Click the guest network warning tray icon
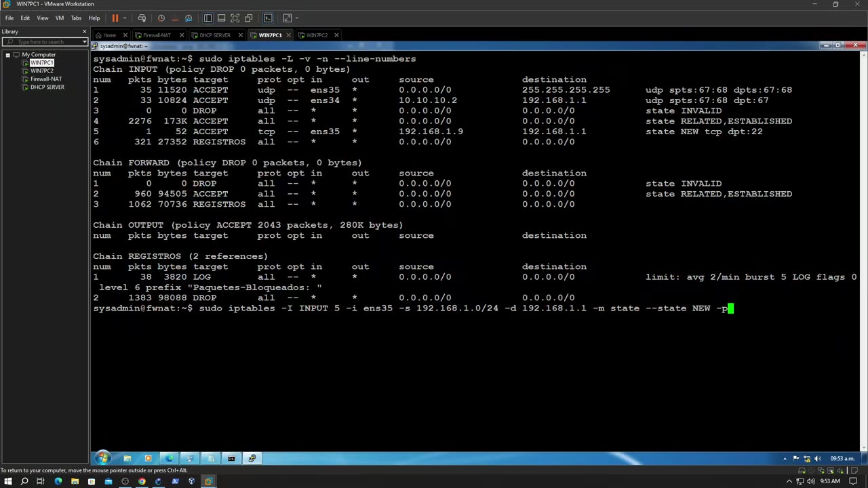 [808, 459]
